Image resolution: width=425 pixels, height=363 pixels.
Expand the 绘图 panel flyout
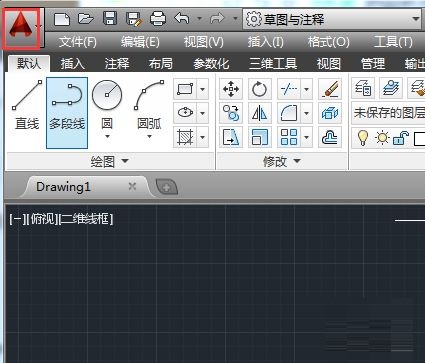110,162
